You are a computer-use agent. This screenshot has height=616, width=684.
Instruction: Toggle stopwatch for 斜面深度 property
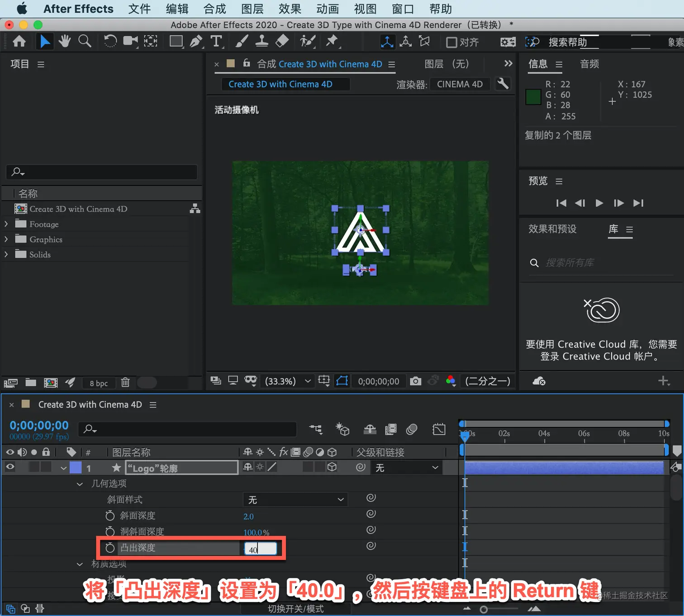[x=110, y=516]
